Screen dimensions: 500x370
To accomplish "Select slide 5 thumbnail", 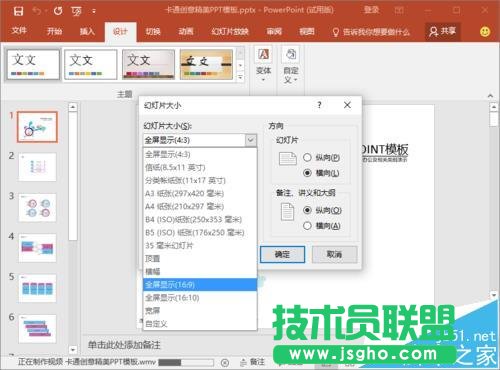I will click(x=37, y=288).
